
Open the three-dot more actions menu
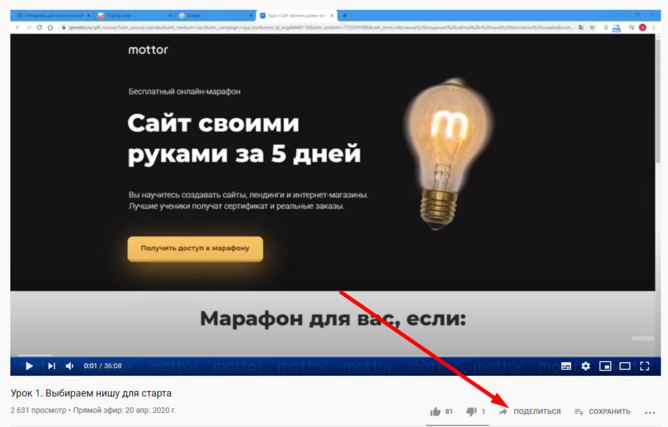point(650,413)
